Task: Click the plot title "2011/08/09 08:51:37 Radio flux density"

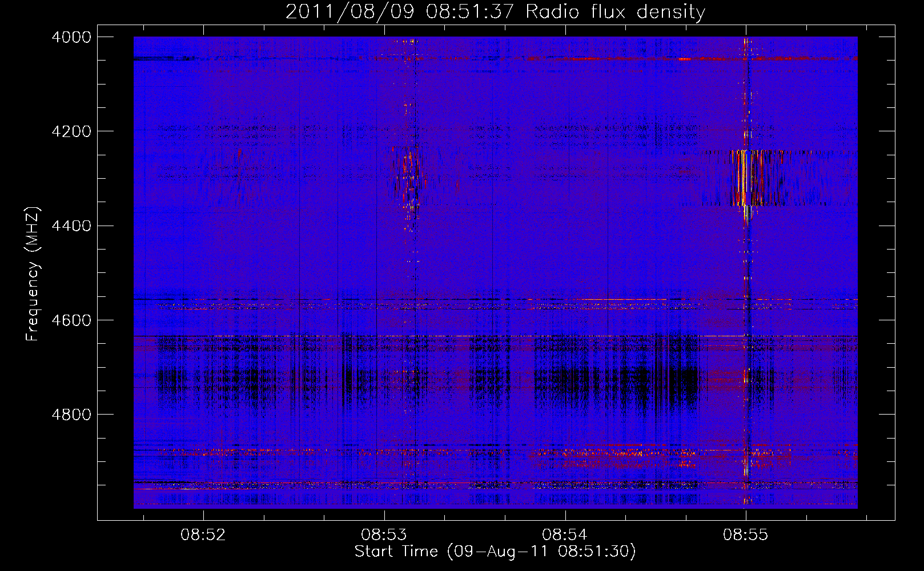Action: pyautogui.click(x=495, y=11)
